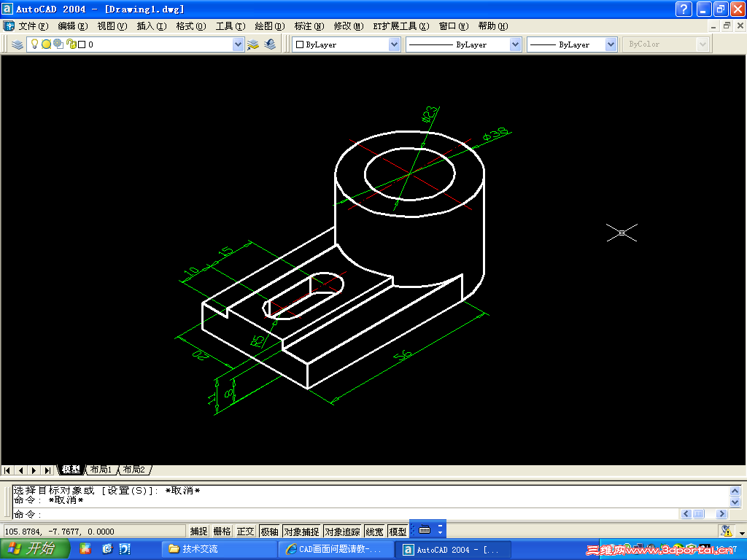Click the 命令: command line input

point(345,514)
